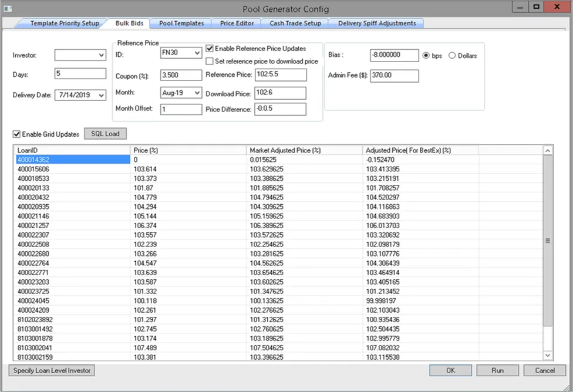Select the Admin Fee input field
This screenshot has height=392, width=573.
394,76
